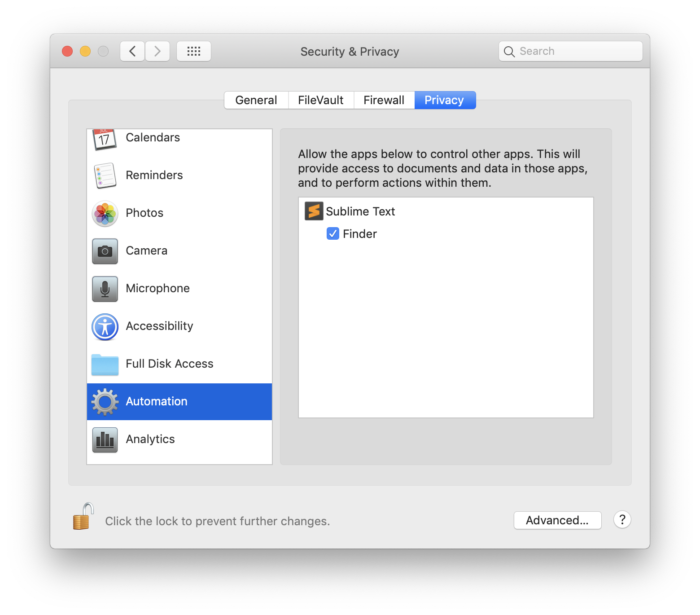Click the Advanced… button
The width and height of the screenshot is (700, 615).
click(x=557, y=520)
